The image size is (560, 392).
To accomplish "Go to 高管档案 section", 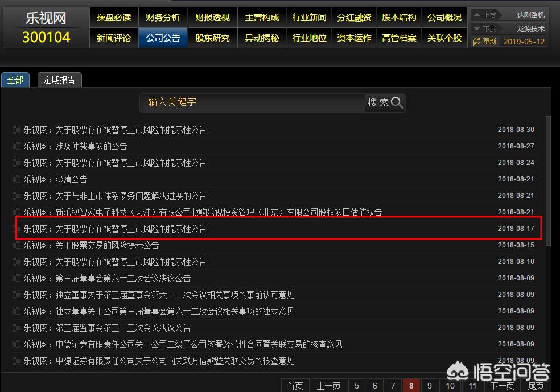I will (x=399, y=38).
